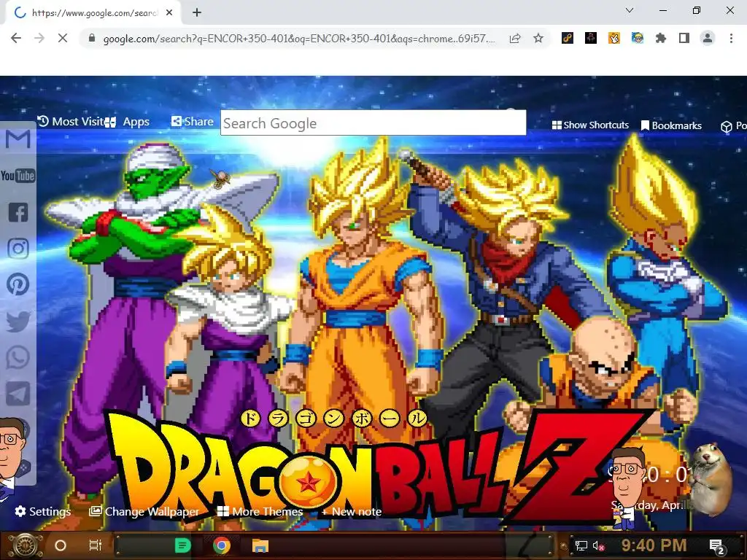Click the Search Google box
747x560 pixels.
(x=373, y=122)
